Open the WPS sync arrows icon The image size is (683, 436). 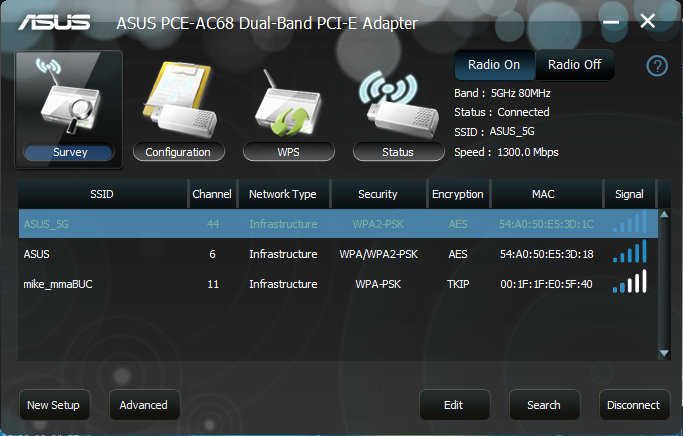pyautogui.click(x=289, y=104)
